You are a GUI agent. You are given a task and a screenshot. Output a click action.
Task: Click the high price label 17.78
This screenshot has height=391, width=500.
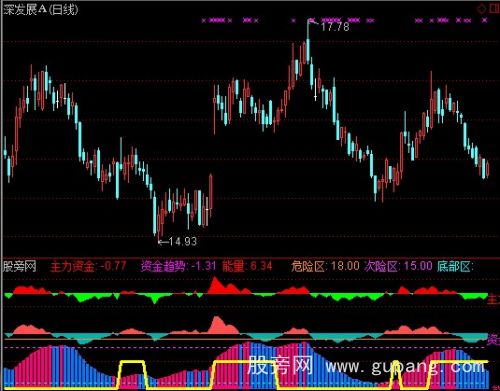click(x=335, y=27)
